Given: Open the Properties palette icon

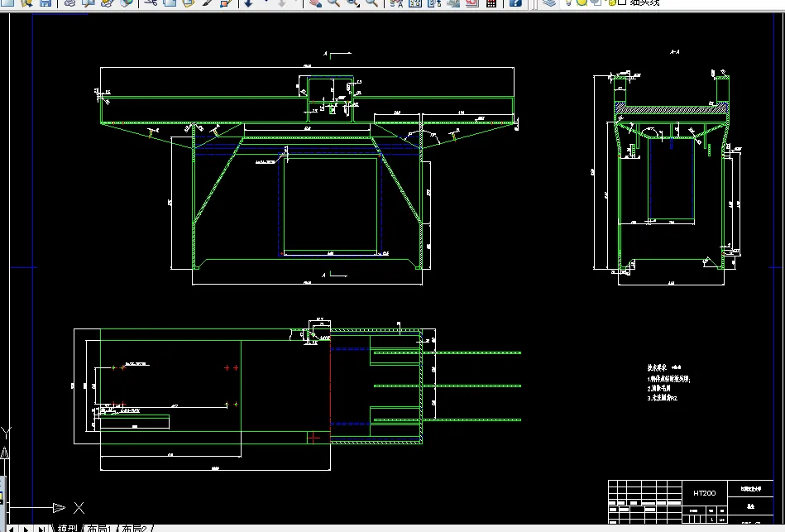Looking at the screenshot, I should (396, 3).
